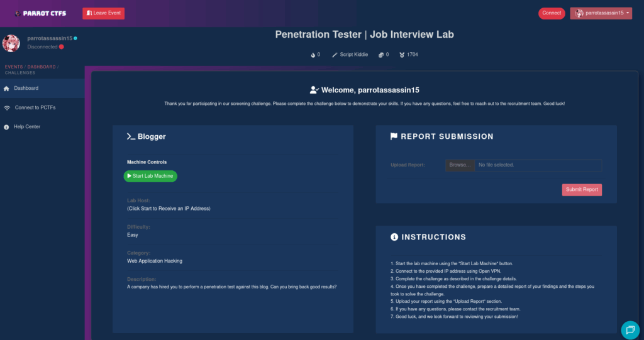Select Connect to PCTFs in sidebar
This screenshot has width=644, height=340.
click(x=35, y=108)
